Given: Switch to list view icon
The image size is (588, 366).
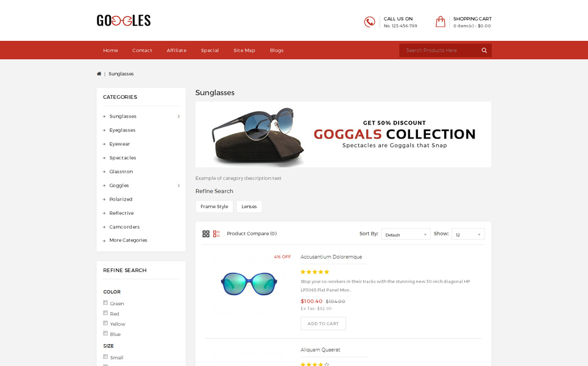Looking at the screenshot, I should [x=216, y=234].
